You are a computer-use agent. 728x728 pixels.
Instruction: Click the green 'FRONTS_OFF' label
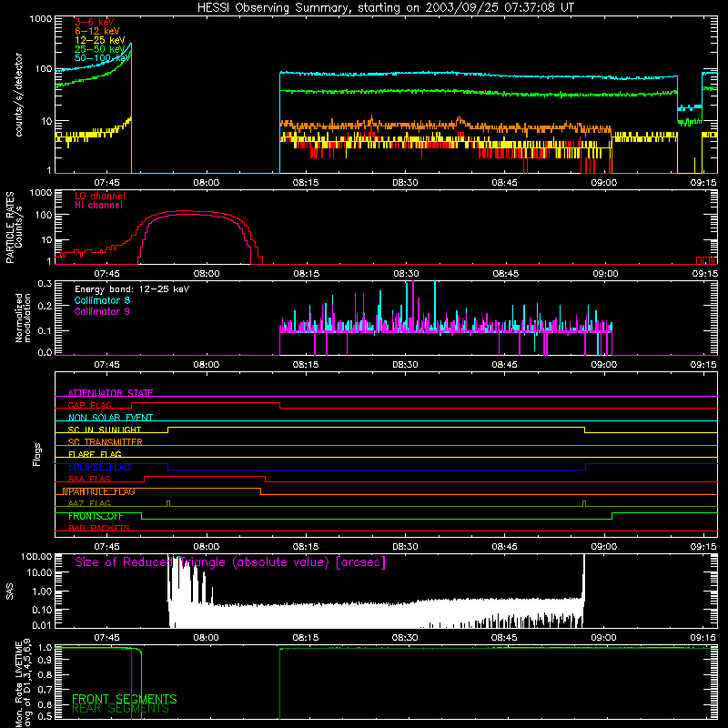point(96,516)
